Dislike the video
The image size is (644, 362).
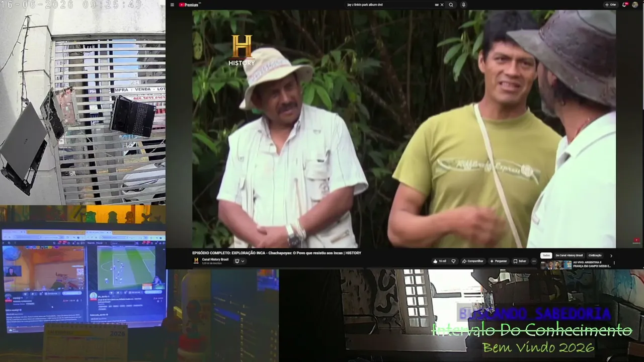453,261
